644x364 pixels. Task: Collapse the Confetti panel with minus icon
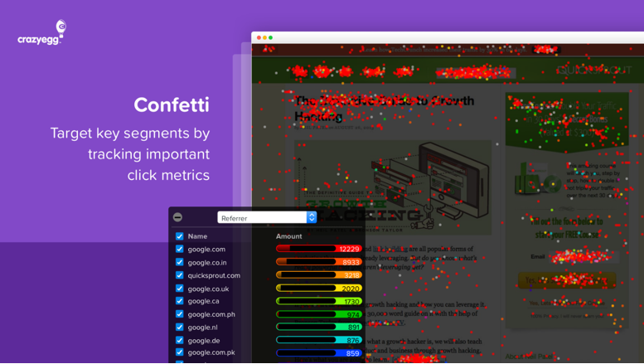pyautogui.click(x=177, y=217)
